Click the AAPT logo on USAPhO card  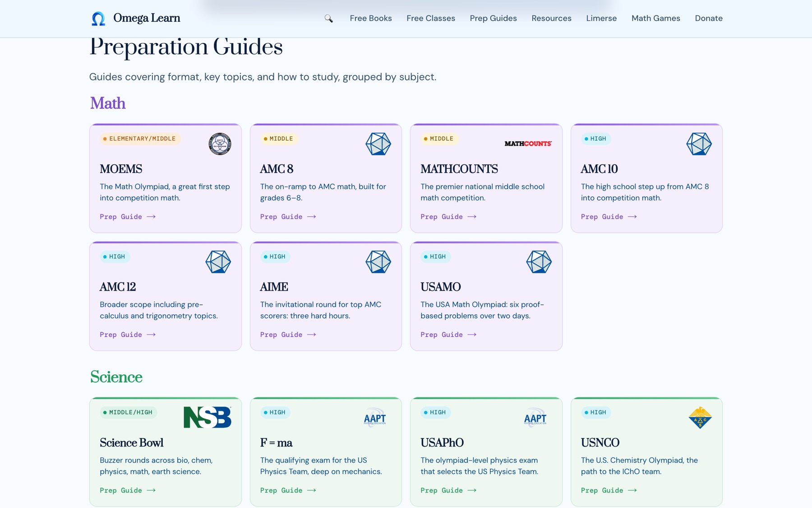535,418
